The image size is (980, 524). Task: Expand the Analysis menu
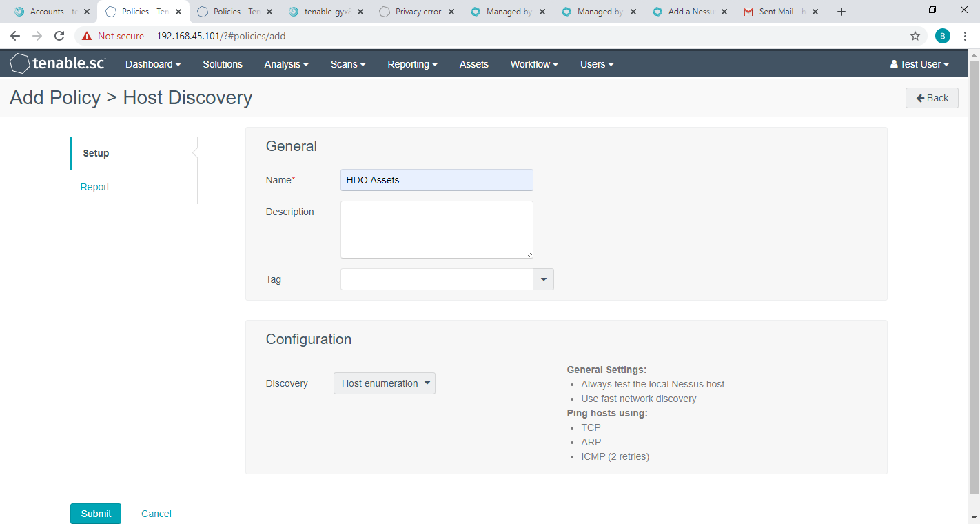click(x=287, y=64)
